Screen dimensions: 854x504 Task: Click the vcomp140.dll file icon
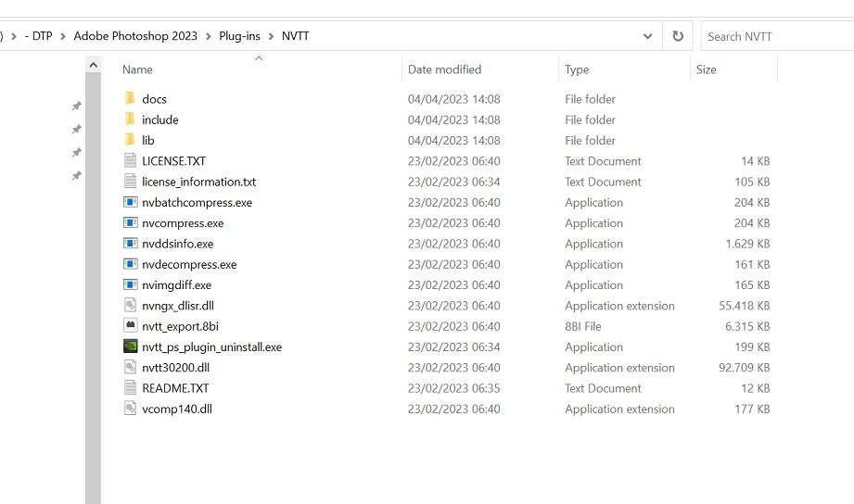[130, 409]
